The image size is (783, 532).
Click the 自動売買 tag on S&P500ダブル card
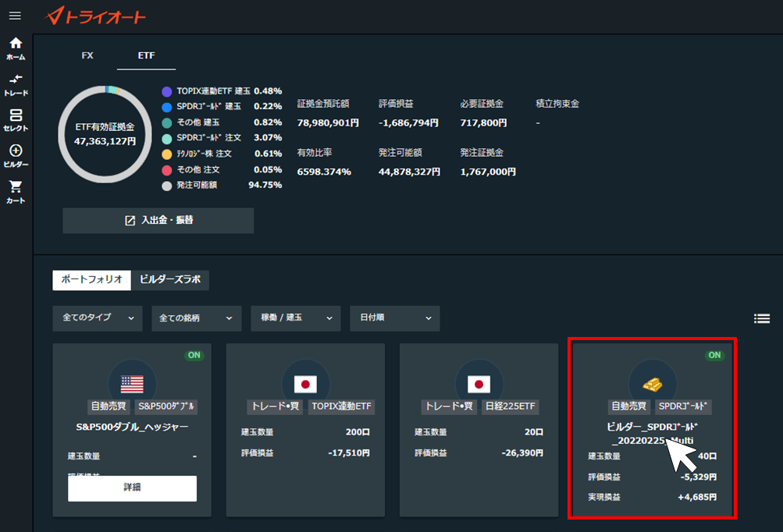pyautogui.click(x=109, y=406)
